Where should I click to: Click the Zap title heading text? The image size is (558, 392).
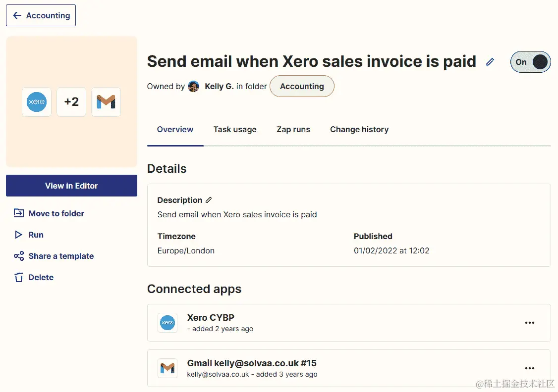click(311, 61)
